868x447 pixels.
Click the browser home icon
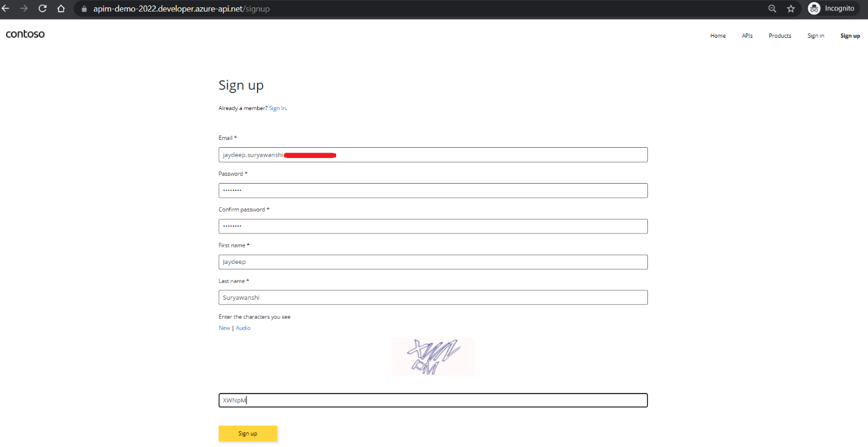(x=60, y=9)
